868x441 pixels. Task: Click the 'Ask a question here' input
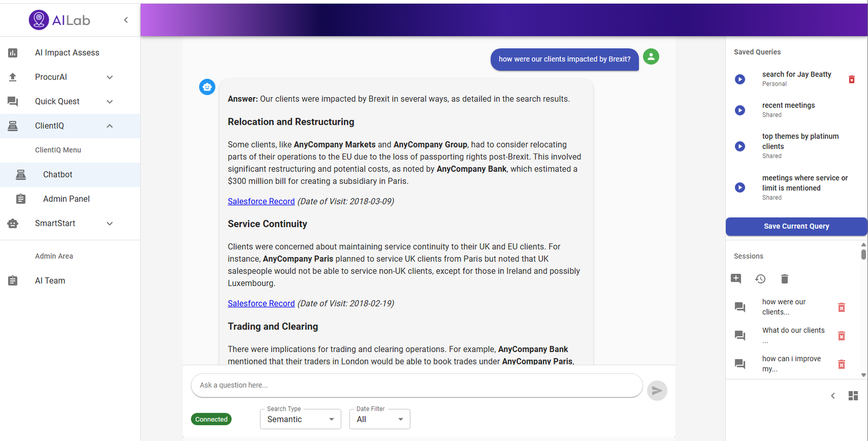coord(417,385)
